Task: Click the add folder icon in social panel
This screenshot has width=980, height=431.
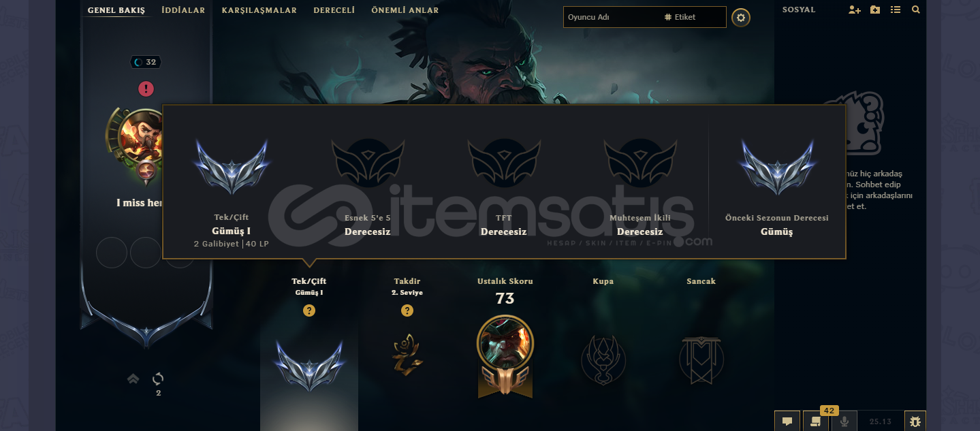Action: click(875, 10)
